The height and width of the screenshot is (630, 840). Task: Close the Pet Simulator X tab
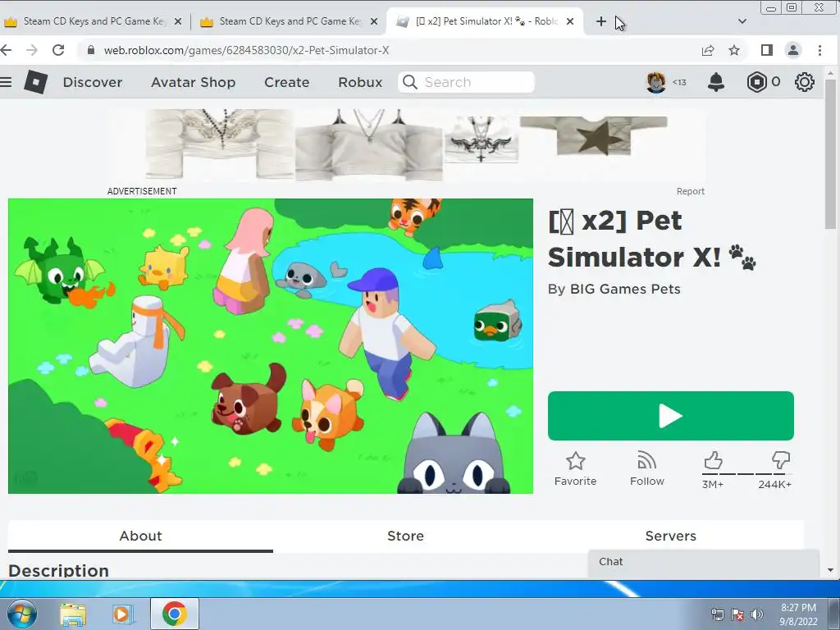(x=570, y=21)
